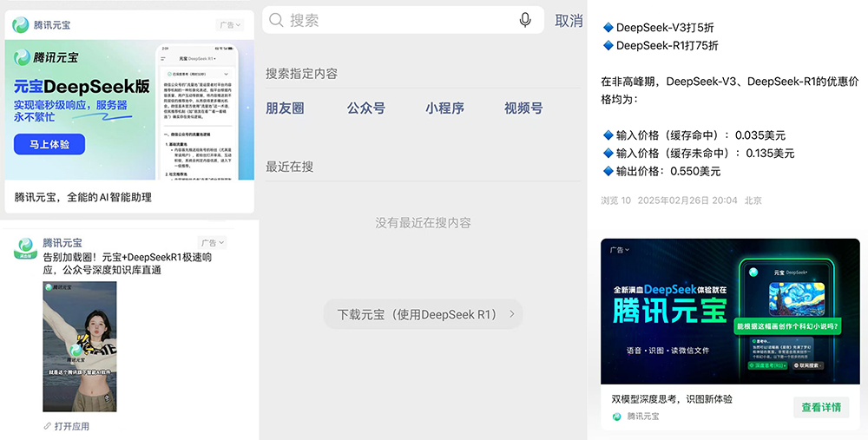Tap the Starry Night painting in dark ad
Viewport: 868px width, 440px height.
[797, 298]
